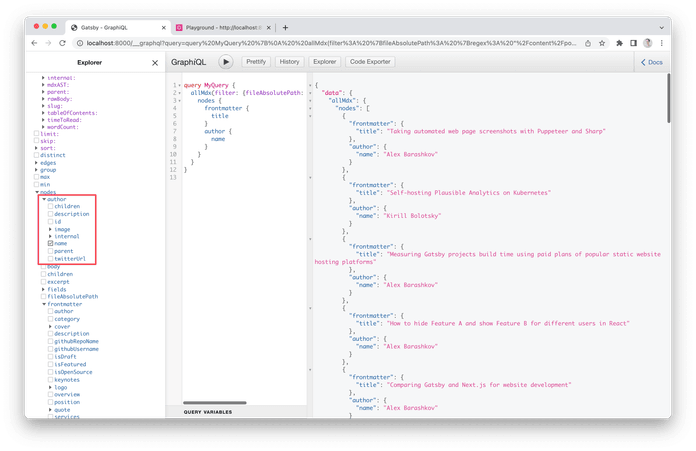Open the browser extensions puzzle icon

coord(633,43)
